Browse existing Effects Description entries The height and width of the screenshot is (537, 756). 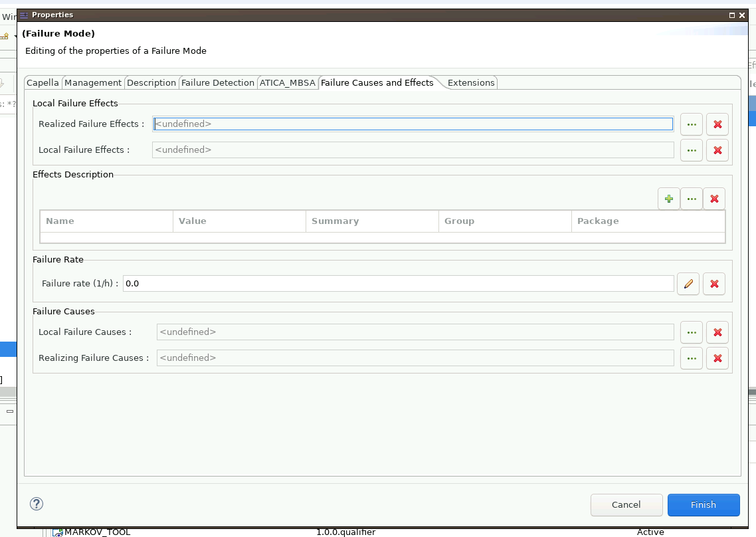pos(692,199)
